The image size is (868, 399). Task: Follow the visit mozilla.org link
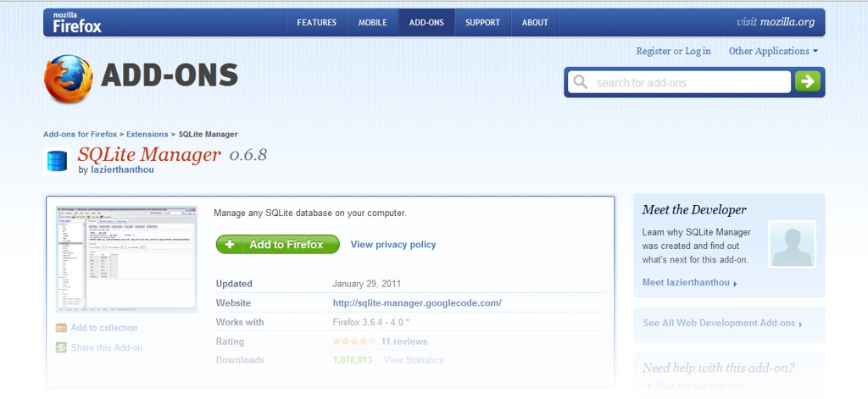776,22
